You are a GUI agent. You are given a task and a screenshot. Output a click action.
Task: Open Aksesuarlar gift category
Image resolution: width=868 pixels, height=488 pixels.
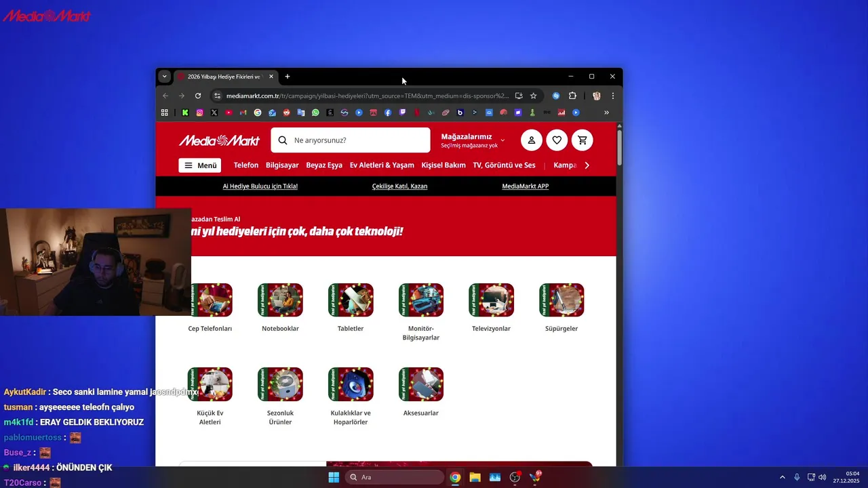click(421, 393)
